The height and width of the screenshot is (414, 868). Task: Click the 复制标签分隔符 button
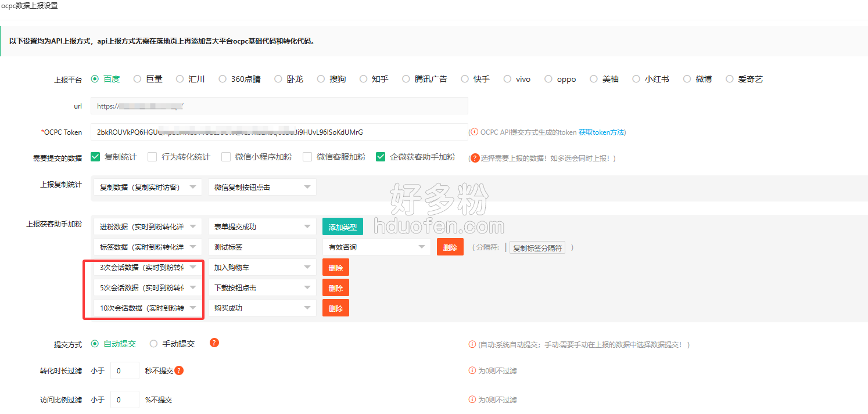[x=537, y=248]
